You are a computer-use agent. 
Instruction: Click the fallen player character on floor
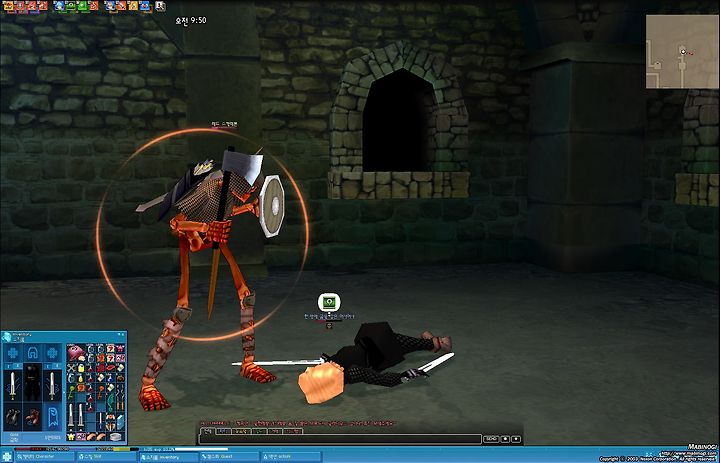coord(374,363)
